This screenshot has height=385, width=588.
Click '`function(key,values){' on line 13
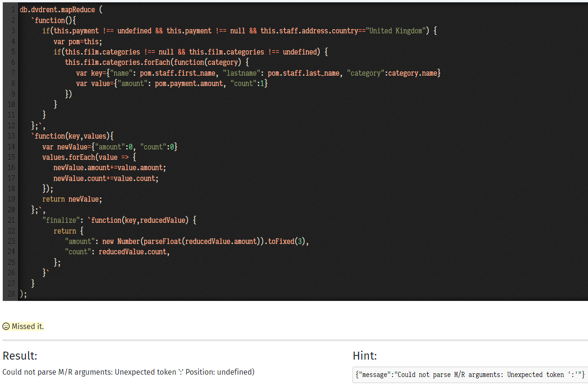(72, 136)
